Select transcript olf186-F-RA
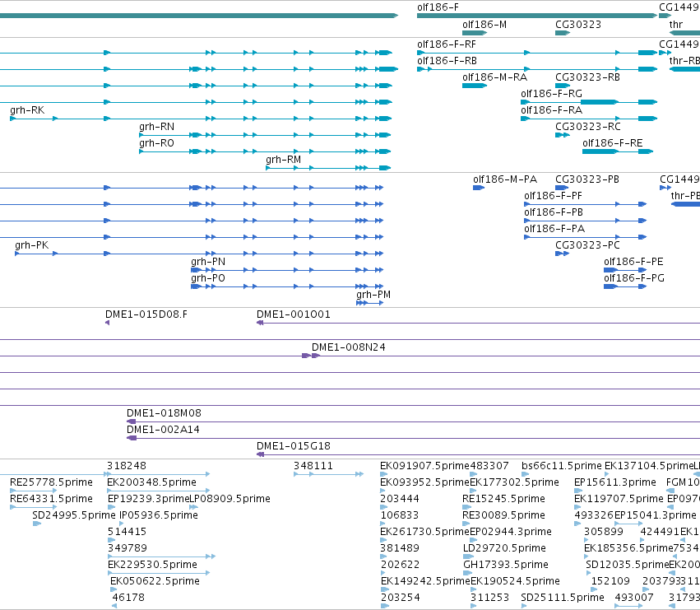Viewport: 700px width, 610px height. click(551, 110)
